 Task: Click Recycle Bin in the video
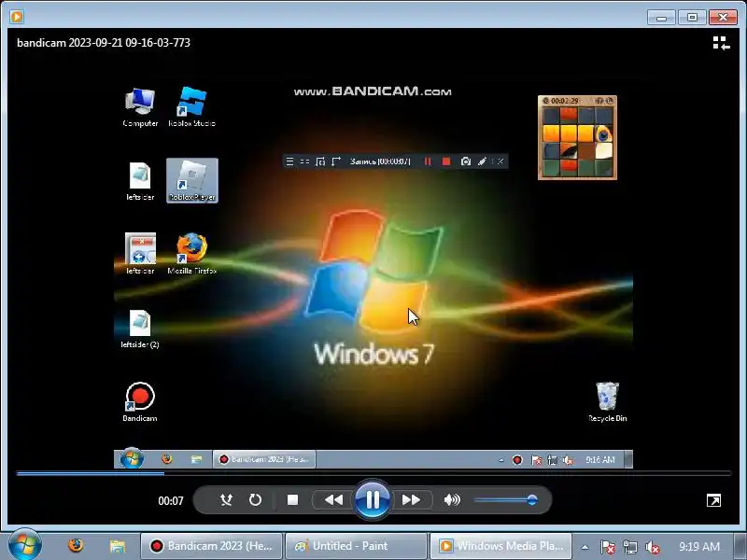(x=608, y=402)
